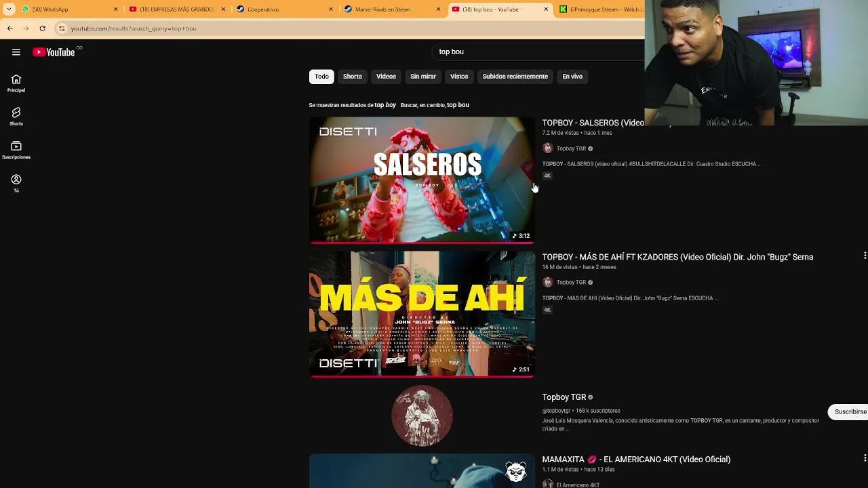Select the En vivo filter chip
The width and height of the screenshot is (868, 488).
572,77
